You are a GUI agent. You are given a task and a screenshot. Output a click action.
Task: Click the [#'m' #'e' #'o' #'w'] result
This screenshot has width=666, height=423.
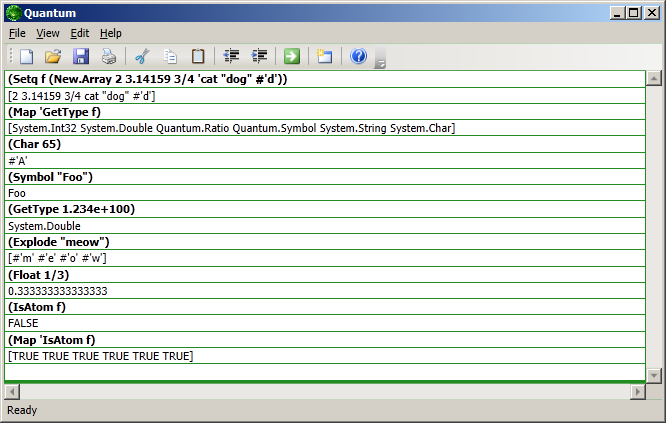[325, 258]
